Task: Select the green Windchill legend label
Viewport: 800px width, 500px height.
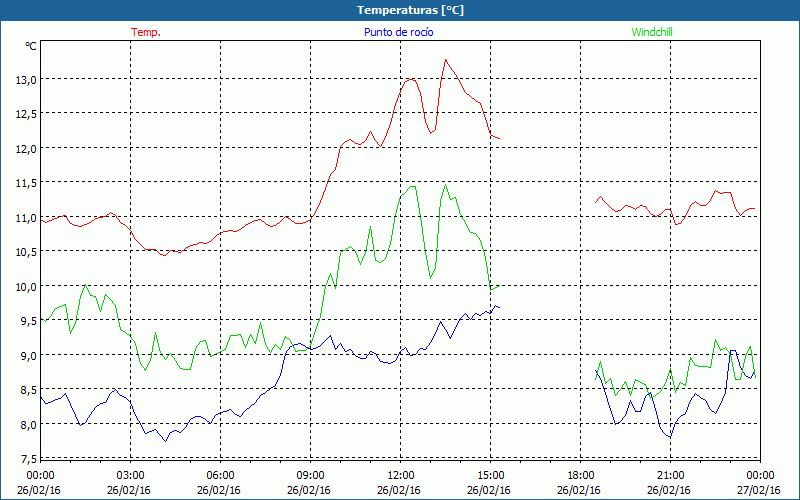Action: 652,32
